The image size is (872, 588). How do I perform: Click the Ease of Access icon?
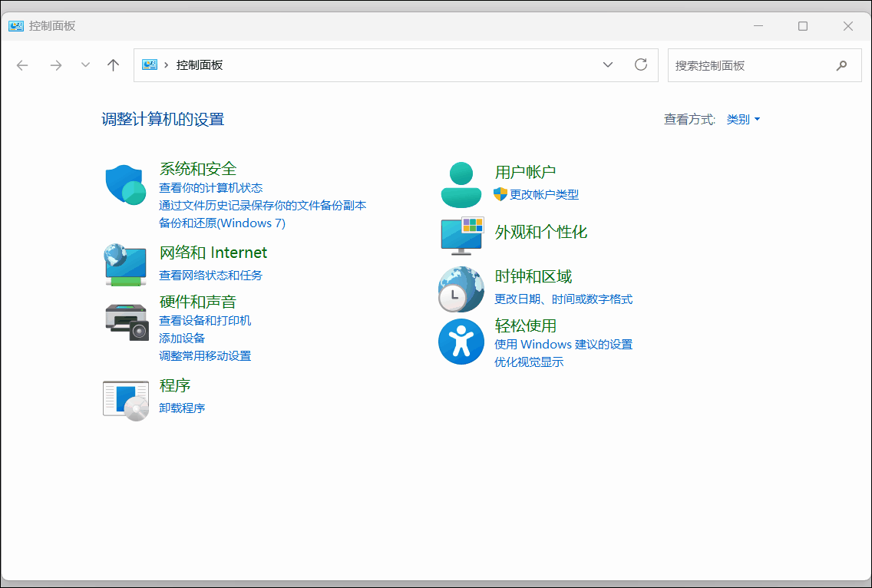click(461, 342)
